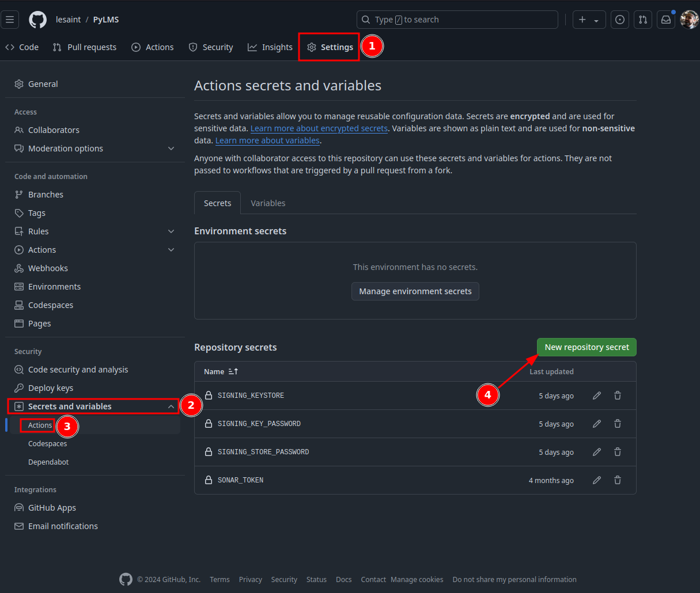Click the plus create-new icon

582,20
